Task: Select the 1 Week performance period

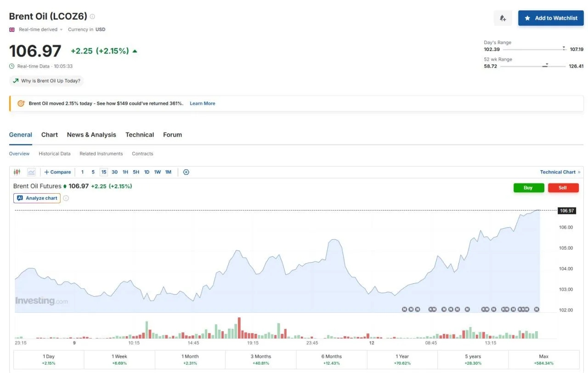Action: 119,360
